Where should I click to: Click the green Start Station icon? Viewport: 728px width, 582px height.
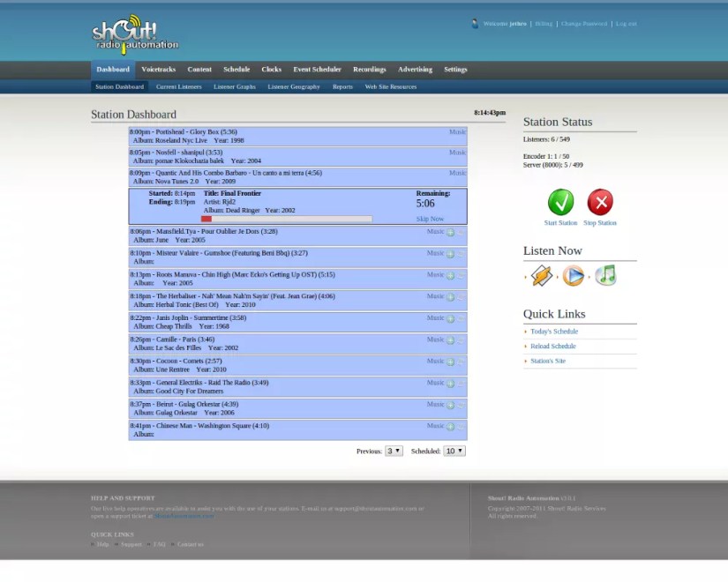(x=560, y=204)
